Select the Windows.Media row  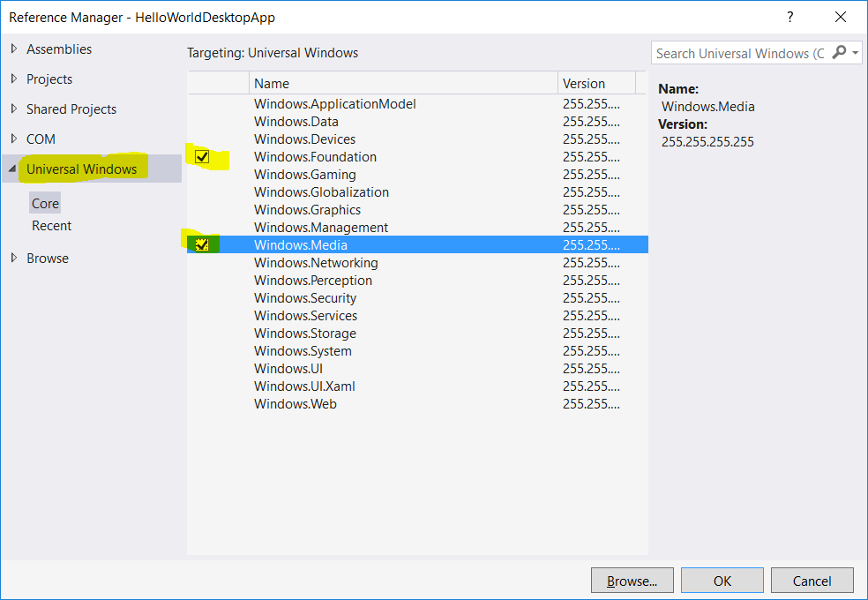click(x=417, y=245)
